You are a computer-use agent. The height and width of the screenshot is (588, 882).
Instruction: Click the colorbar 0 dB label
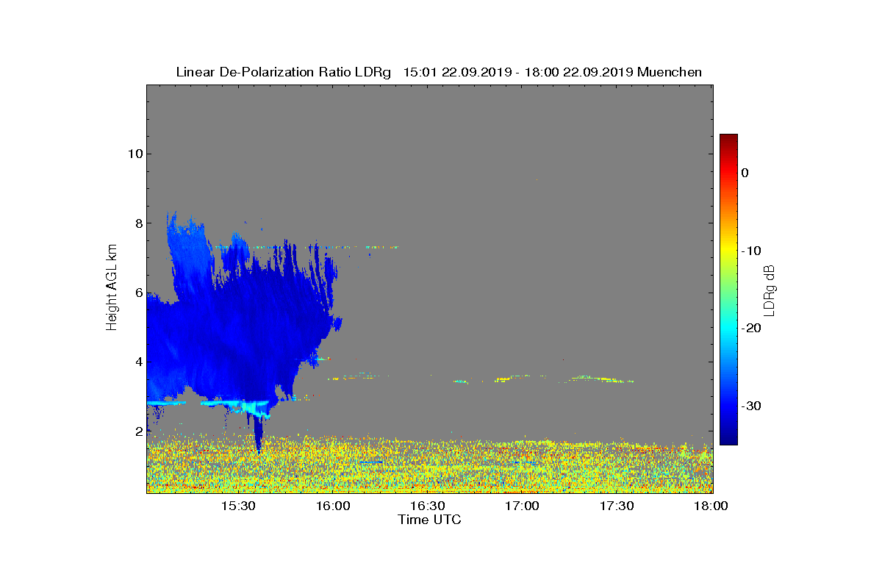click(x=745, y=173)
